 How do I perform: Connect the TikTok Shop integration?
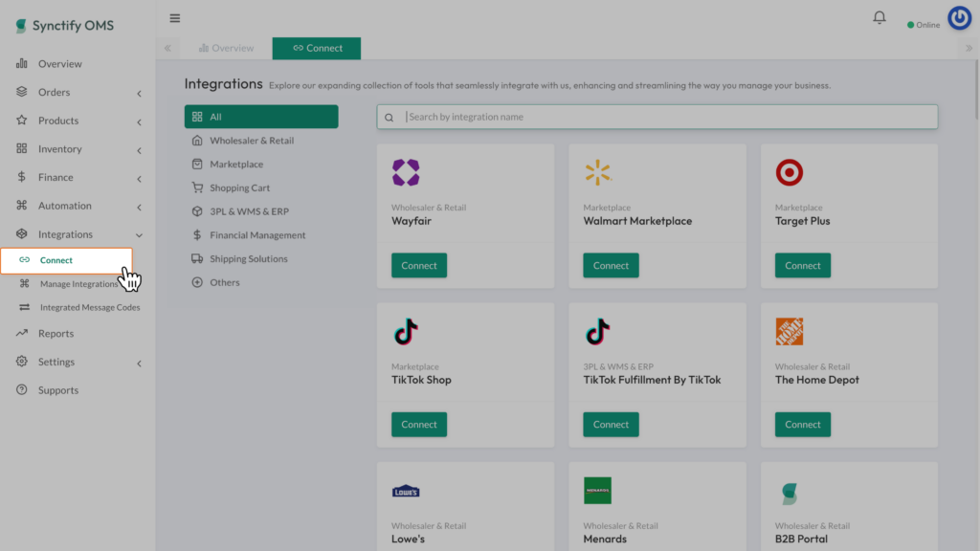pos(419,424)
